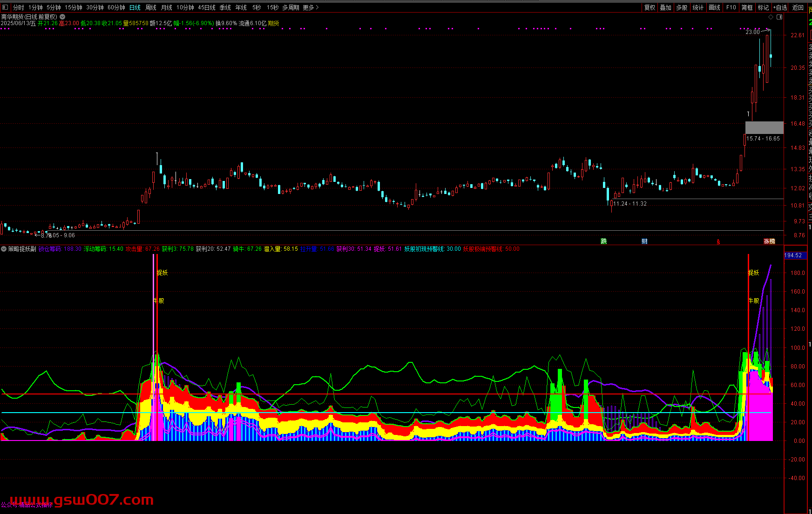This screenshot has width=812, height=514.
Task: Expand the 更多 periods list
Action: click(x=311, y=7)
